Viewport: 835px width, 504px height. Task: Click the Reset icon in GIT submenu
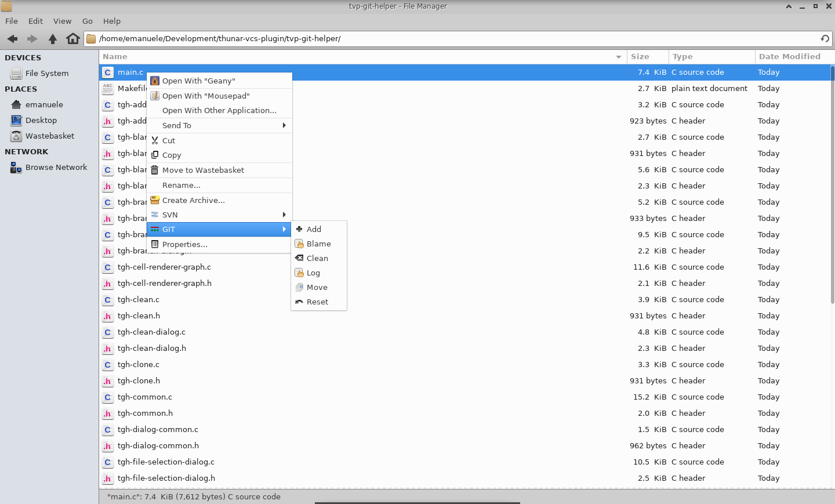(x=299, y=302)
